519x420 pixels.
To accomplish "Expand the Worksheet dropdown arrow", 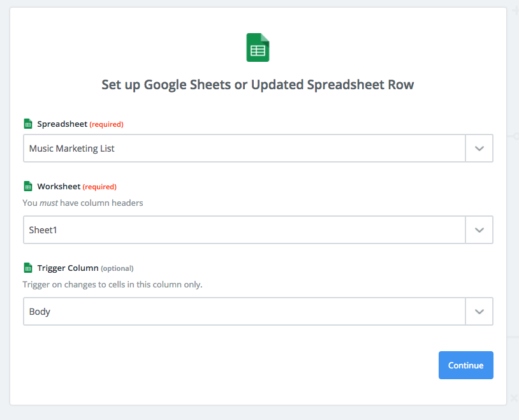I will click(479, 229).
